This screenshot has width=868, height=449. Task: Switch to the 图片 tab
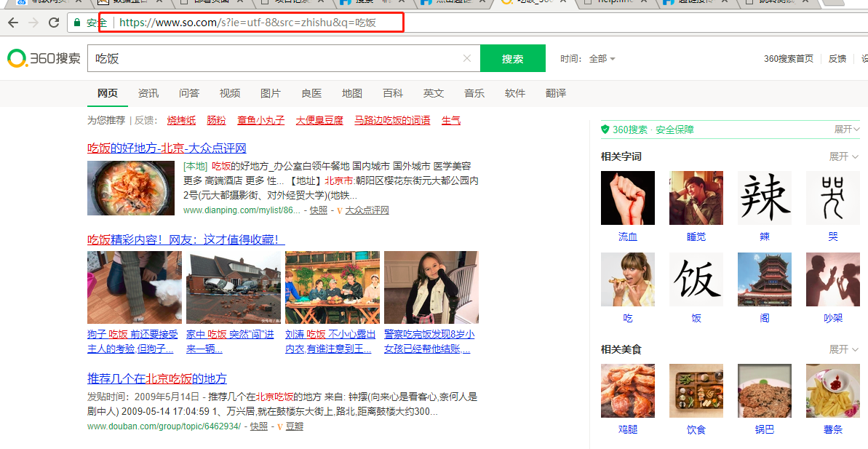(271, 93)
